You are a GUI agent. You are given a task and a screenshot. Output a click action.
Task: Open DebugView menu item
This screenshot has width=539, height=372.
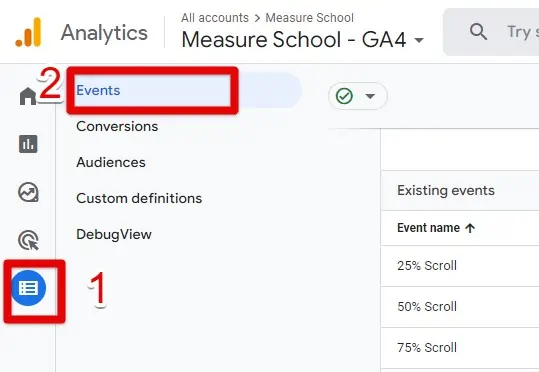pyautogui.click(x=114, y=234)
